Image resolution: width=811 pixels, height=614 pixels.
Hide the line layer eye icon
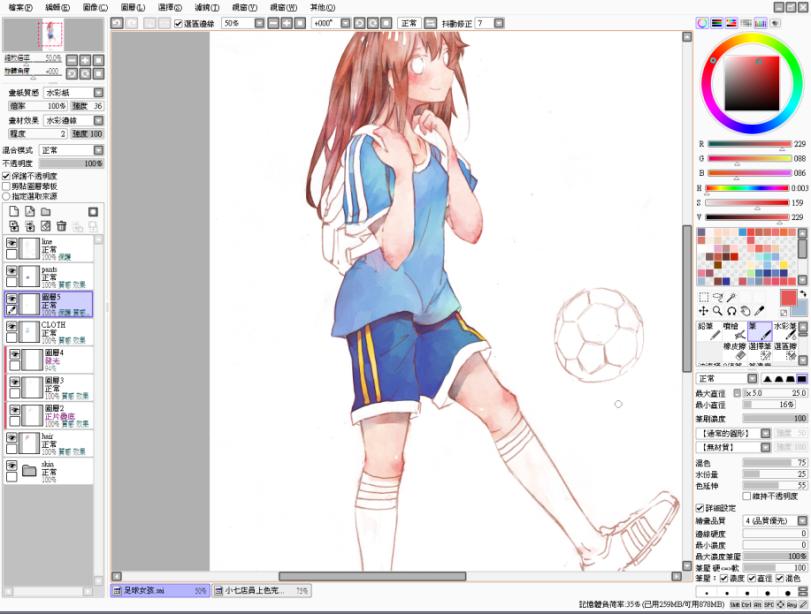tap(11, 242)
